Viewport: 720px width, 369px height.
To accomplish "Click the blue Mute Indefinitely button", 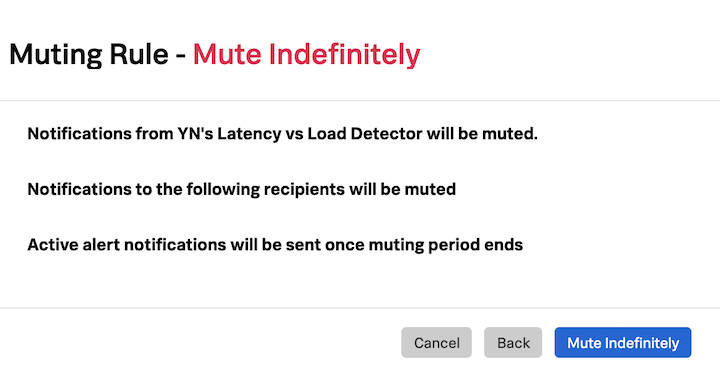I will tap(623, 342).
